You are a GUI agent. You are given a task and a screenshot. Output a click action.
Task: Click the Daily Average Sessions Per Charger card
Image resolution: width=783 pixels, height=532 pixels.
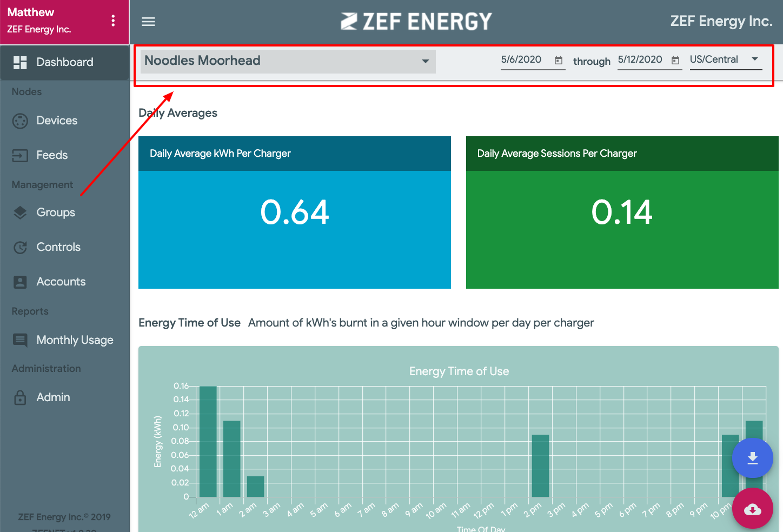pyautogui.click(x=622, y=212)
